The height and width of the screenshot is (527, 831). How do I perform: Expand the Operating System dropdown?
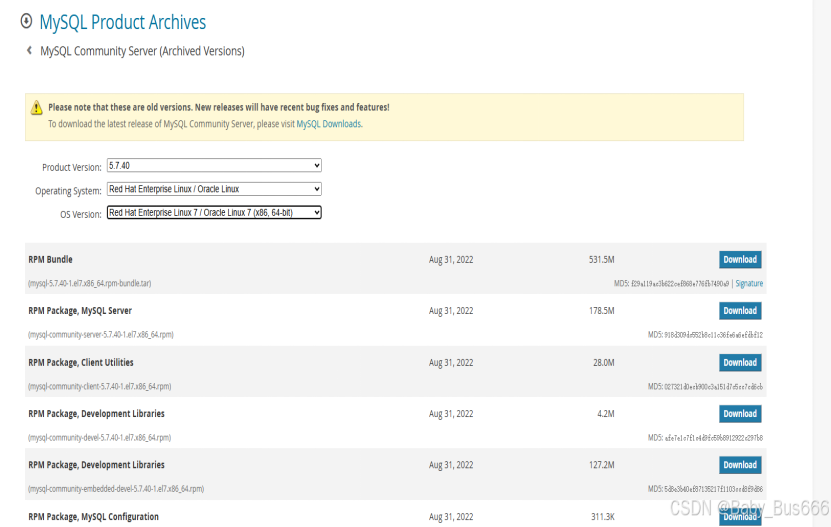pos(214,189)
